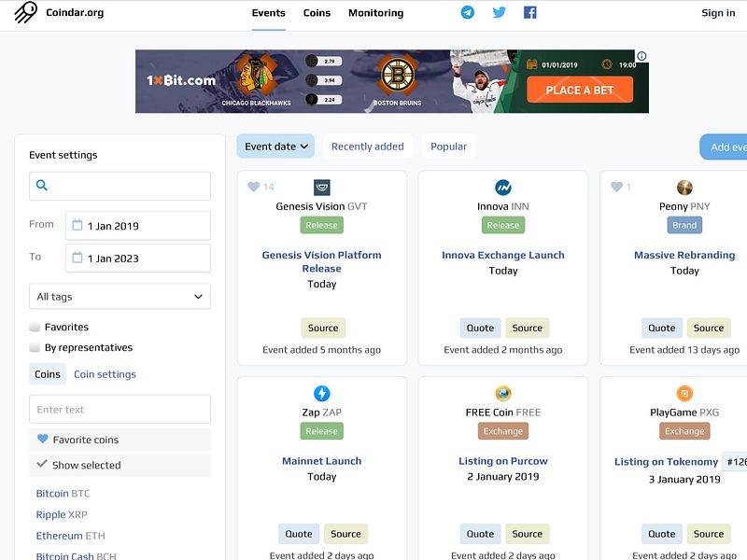Open Genesis Vision Platform Release link
The height and width of the screenshot is (560, 747).
(x=322, y=261)
